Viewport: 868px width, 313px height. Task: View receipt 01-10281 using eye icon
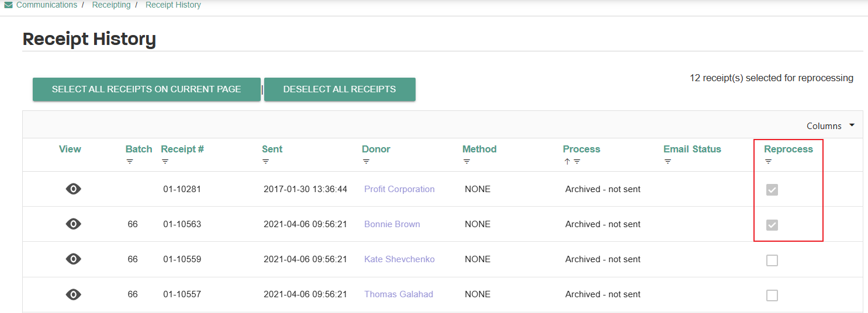pos(73,189)
